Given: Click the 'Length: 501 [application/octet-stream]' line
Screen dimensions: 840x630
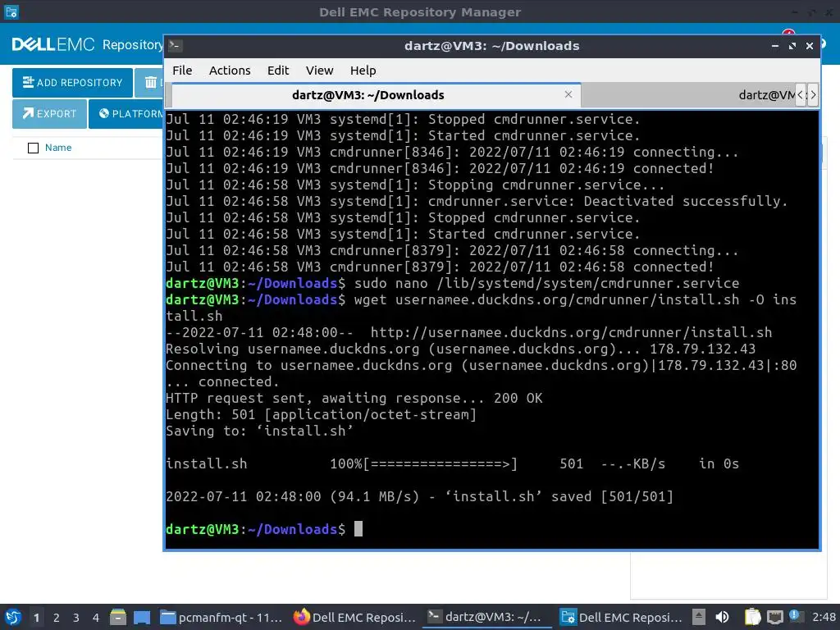Looking at the screenshot, I should pyautogui.click(x=321, y=414).
